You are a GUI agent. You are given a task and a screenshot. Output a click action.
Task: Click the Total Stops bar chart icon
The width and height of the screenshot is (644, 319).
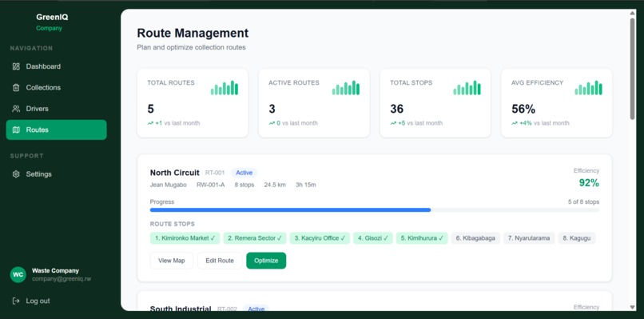[467, 88]
